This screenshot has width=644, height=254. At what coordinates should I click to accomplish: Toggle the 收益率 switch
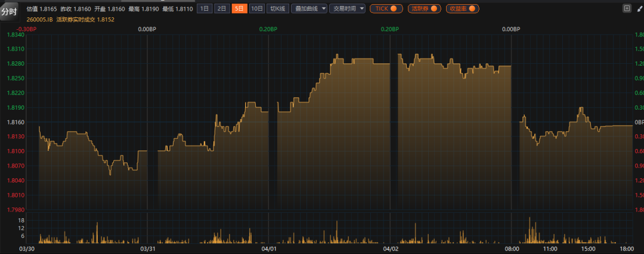463,8
